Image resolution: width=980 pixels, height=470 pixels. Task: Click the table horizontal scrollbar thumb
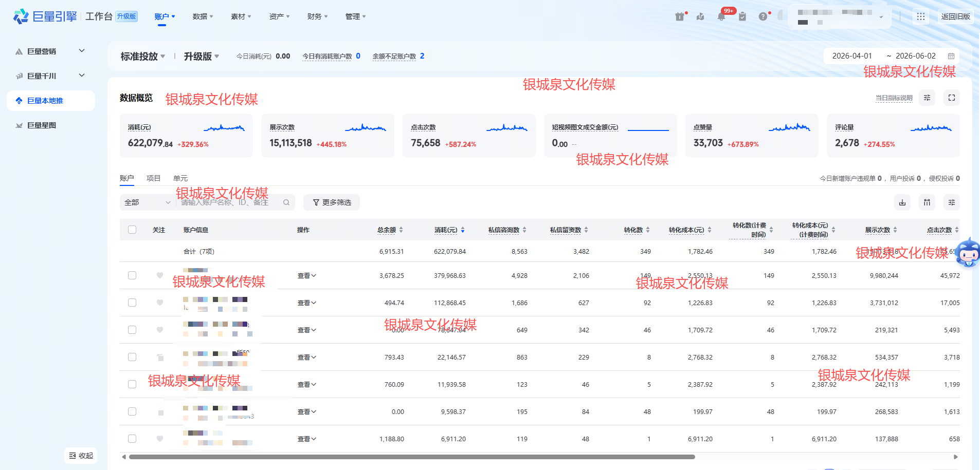[x=412, y=457]
